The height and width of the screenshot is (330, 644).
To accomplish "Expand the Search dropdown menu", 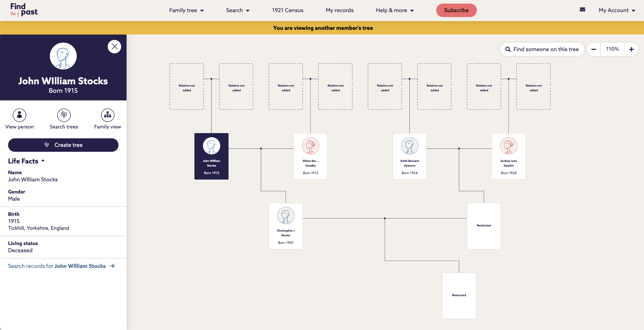I will (237, 10).
